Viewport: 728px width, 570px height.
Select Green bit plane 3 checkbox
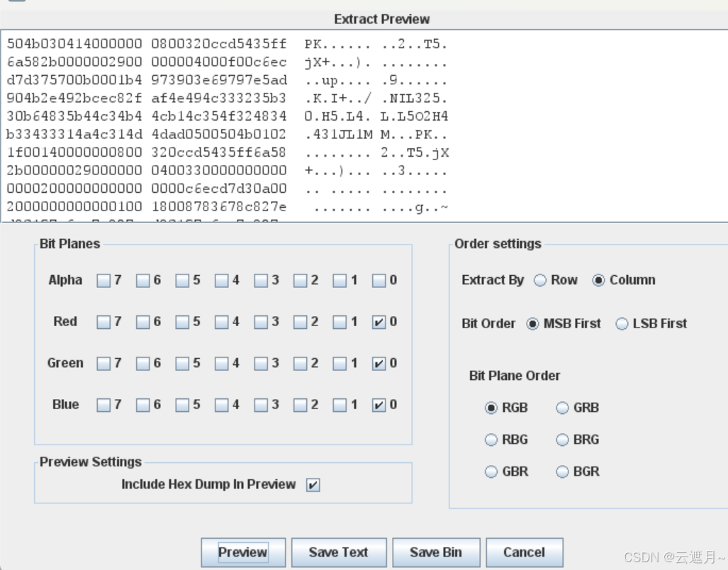click(261, 363)
